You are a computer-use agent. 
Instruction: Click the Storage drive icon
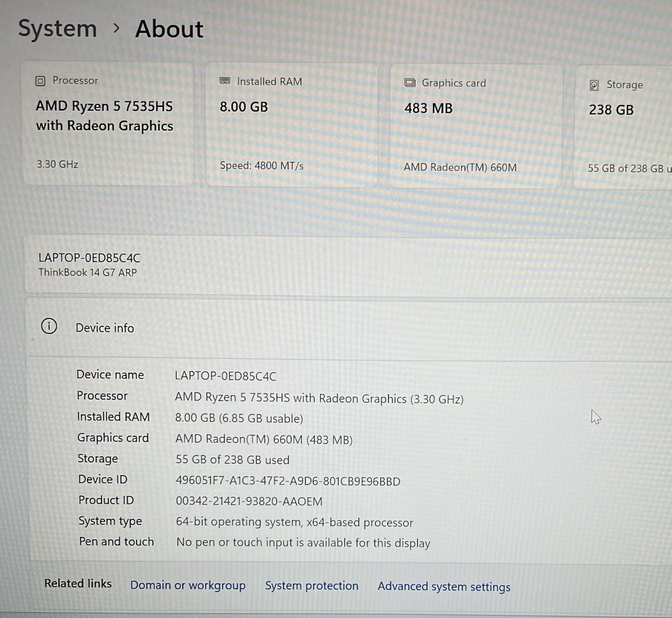point(594,85)
